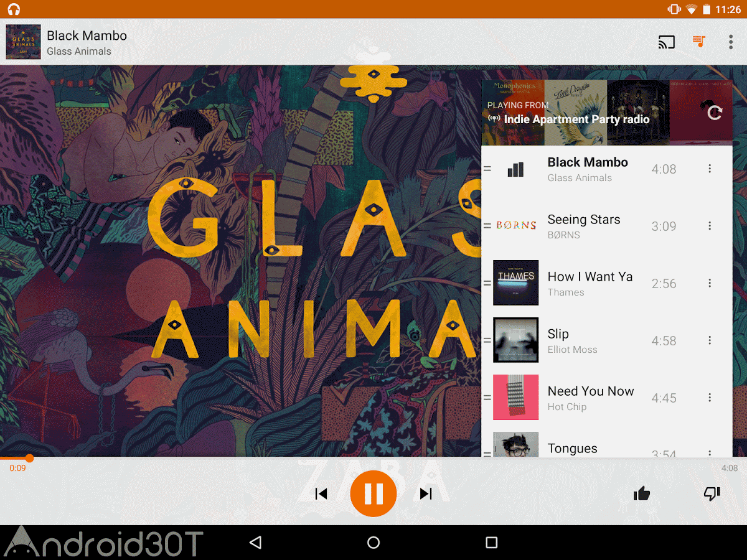Viewport: 747px width, 560px height.
Task: Tap the Cast to device icon
Action: [666, 42]
